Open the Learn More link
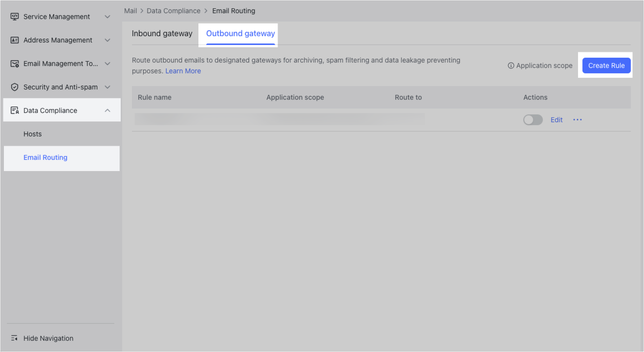This screenshot has width=644, height=352. tap(183, 70)
